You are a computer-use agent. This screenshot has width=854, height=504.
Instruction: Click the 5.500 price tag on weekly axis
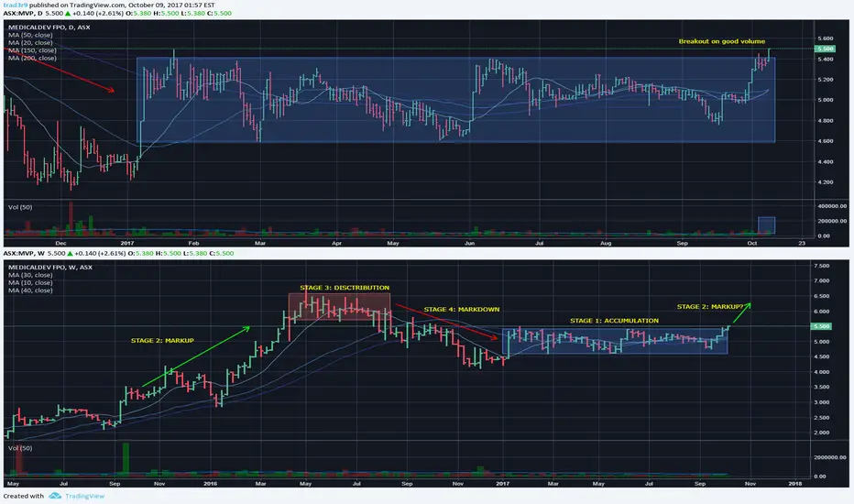pyautogui.click(x=821, y=326)
